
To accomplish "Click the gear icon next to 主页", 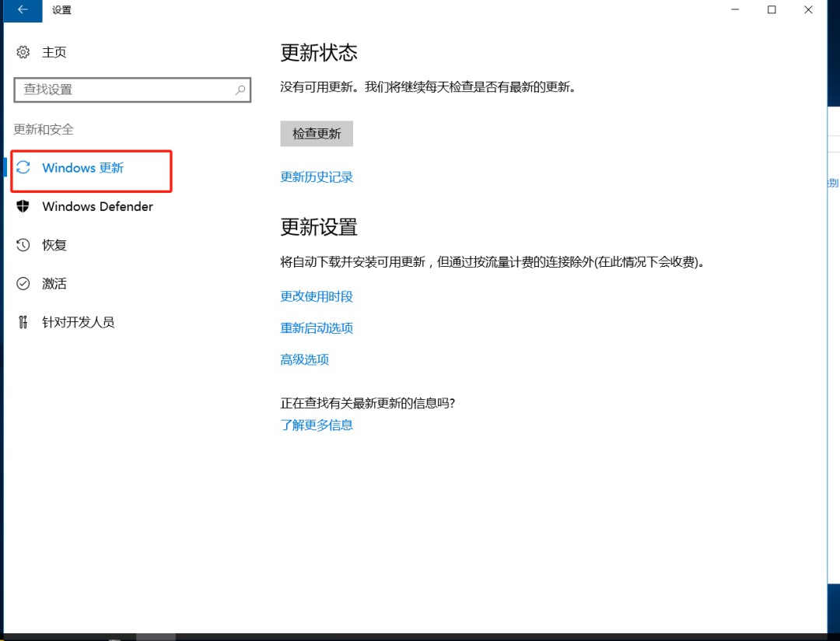I will click(23, 52).
